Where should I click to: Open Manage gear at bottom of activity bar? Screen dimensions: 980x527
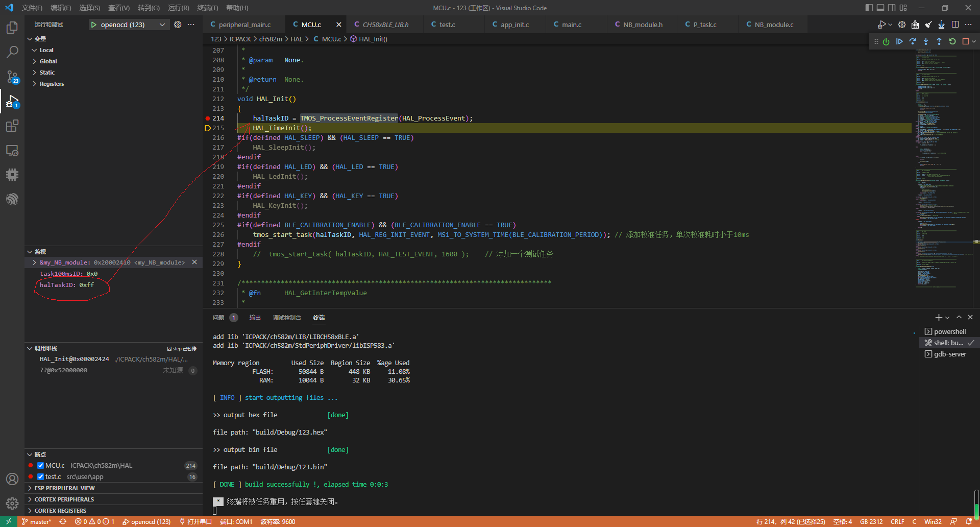[x=12, y=504]
